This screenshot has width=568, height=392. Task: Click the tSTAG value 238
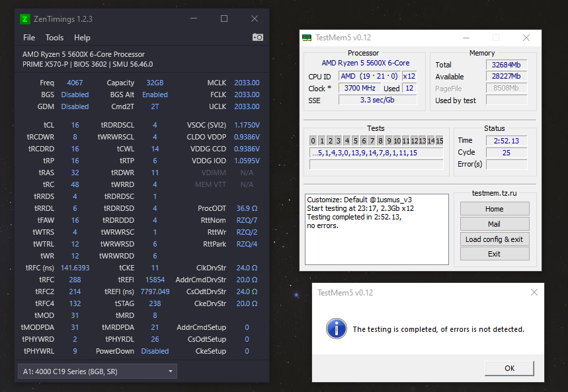point(155,303)
